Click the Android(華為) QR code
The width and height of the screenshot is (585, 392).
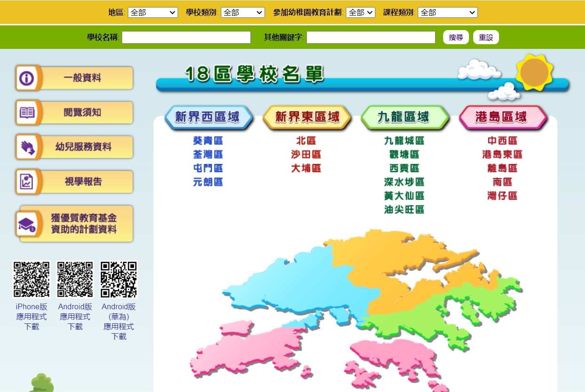(x=118, y=279)
